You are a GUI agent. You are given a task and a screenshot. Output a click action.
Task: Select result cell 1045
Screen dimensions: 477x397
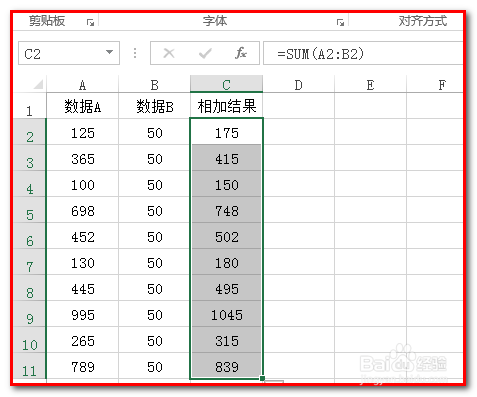pos(226,314)
